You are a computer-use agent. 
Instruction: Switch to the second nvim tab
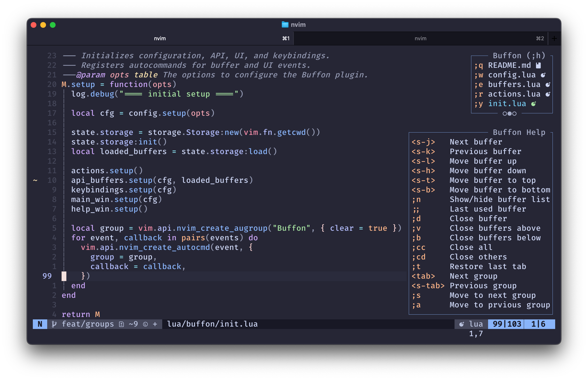coord(421,39)
